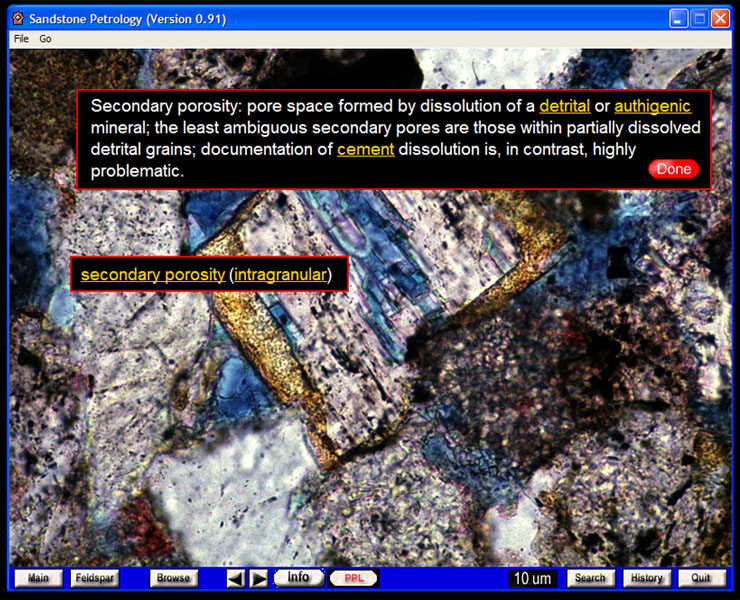Screen dimensions: 740x600
Task: Follow the 'authigenic' glossary link
Action: (x=652, y=106)
